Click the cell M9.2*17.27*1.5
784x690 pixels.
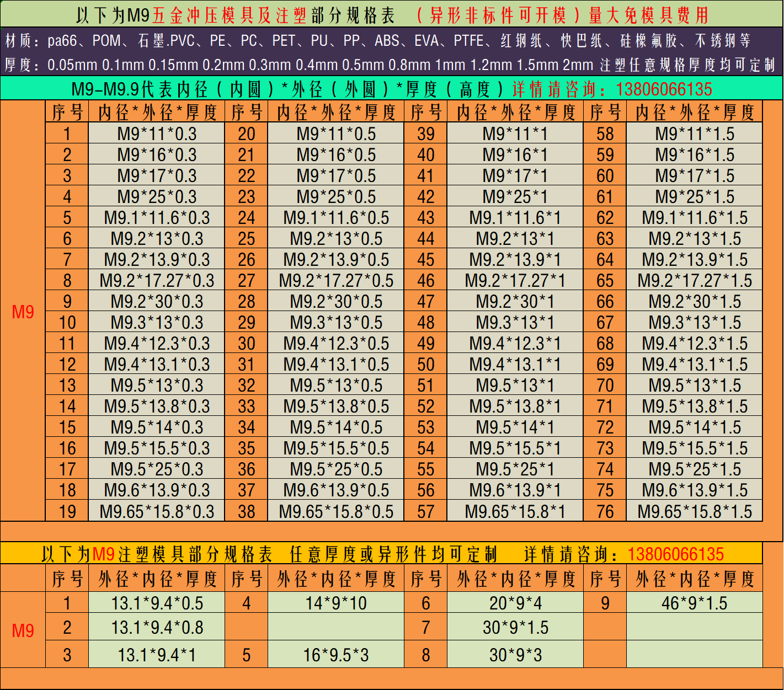[x=695, y=280]
